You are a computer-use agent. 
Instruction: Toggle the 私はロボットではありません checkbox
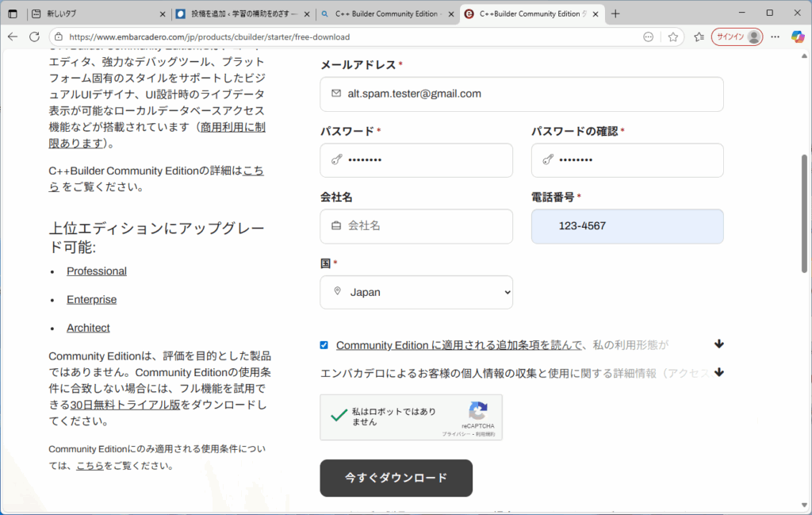click(x=339, y=415)
